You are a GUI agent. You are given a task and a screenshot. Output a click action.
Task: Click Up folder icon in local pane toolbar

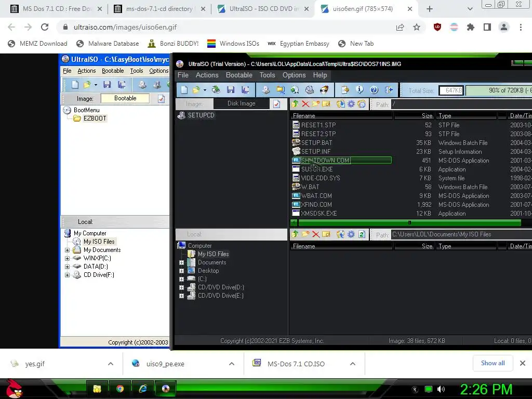pyautogui.click(x=295, y=234)
